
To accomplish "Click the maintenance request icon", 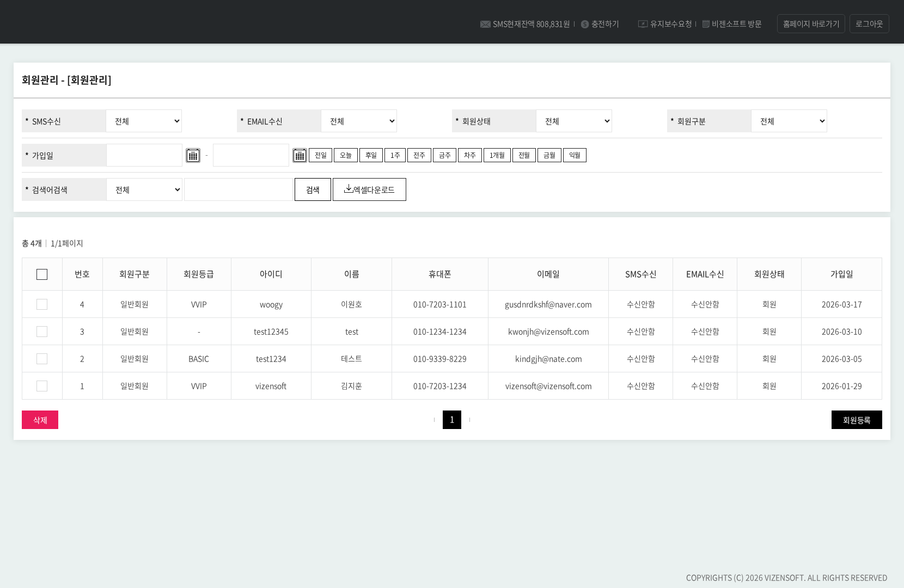I will click(643, 24).
